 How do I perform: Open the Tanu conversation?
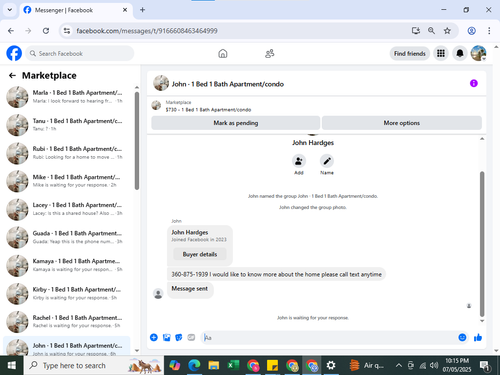pyautogui.click(x=67, y=125)
